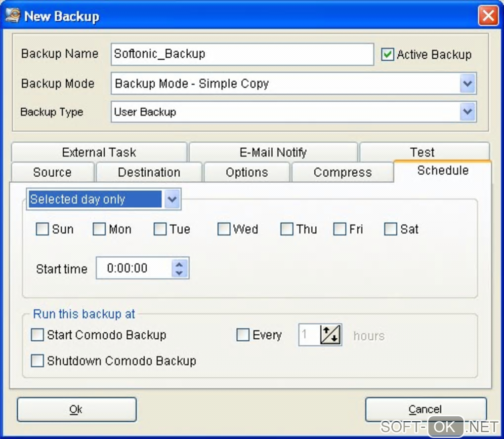Click the Backup Name input field

[x=242, y=54]
